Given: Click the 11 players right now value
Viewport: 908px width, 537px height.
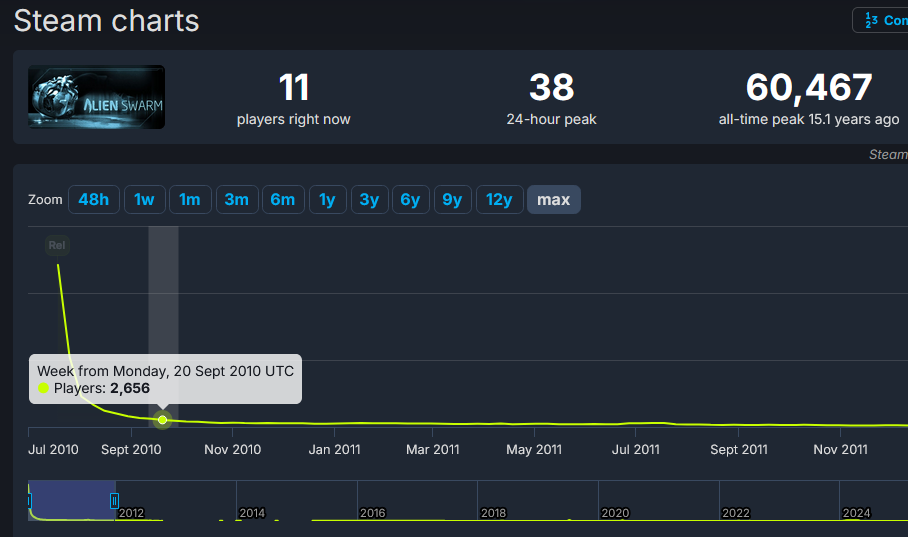Looking at the screenshot, I should tap(294, 87).
